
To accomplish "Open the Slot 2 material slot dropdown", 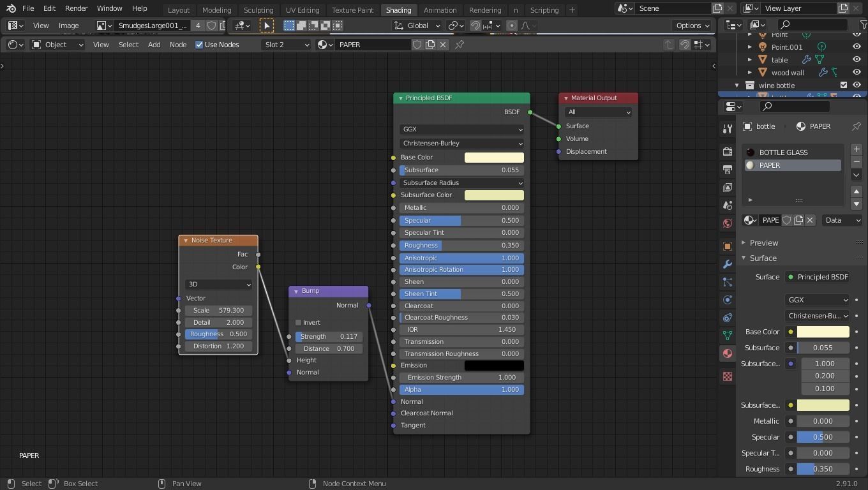I will [x=287, y=45].
